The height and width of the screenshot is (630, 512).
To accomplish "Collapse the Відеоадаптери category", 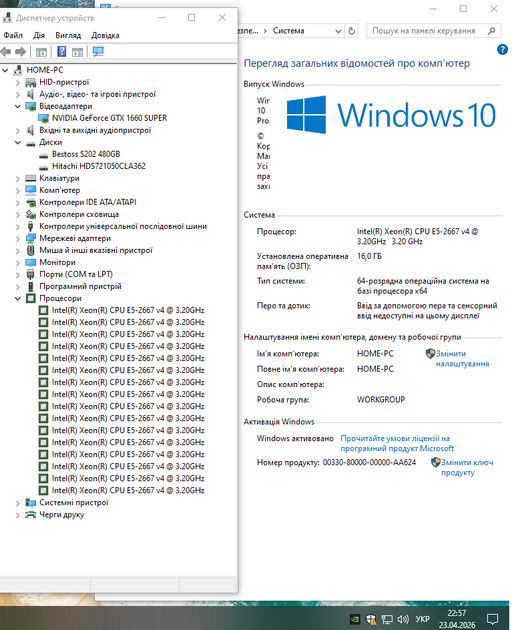I will [17, 106].
